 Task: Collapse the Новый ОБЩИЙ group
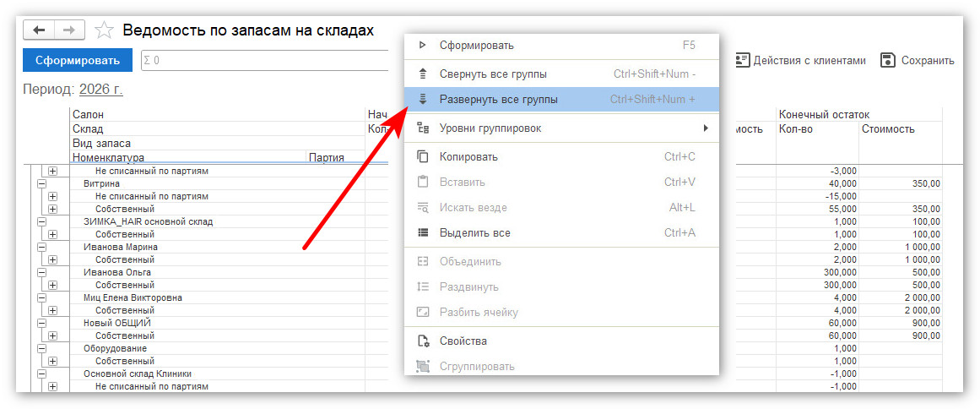(x=42, y=324)
